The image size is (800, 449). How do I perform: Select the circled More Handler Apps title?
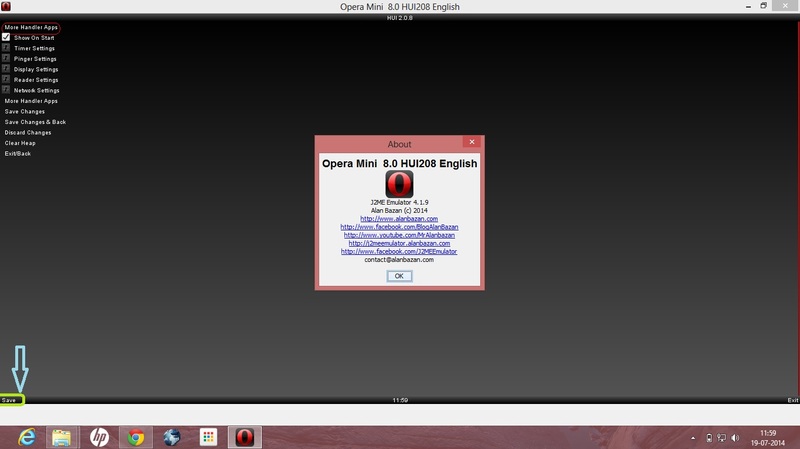coord(31,28)
